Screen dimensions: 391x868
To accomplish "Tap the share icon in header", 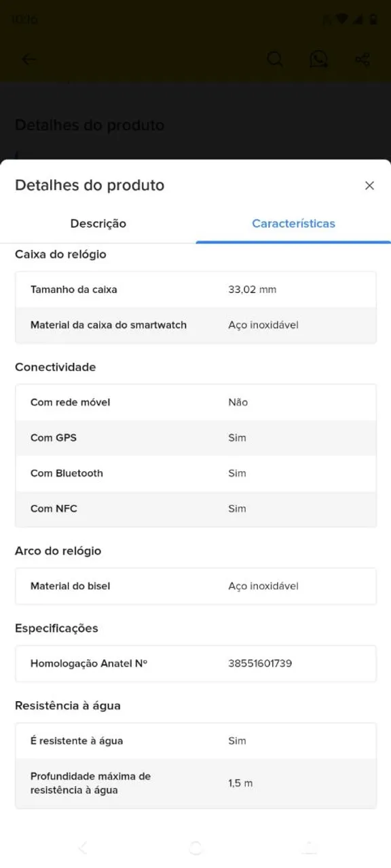I will click(362, 59).
